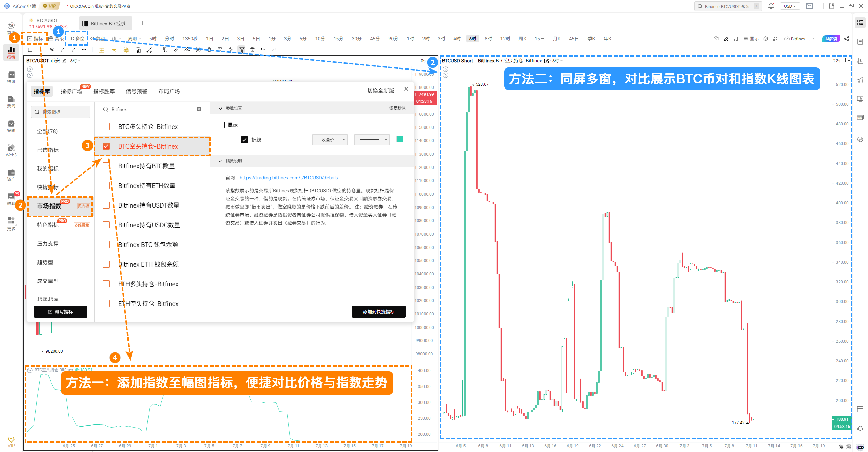
Task: Check Bitfinex持有USDT数量 checkbox
Action: pyautogui.click(x=106, y=205)
